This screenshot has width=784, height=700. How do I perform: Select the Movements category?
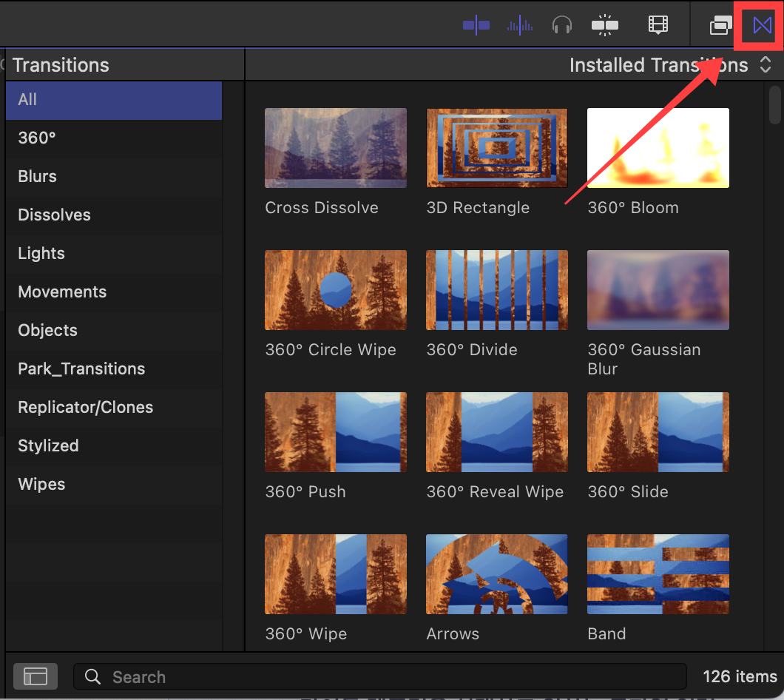(x=114, y=292)
